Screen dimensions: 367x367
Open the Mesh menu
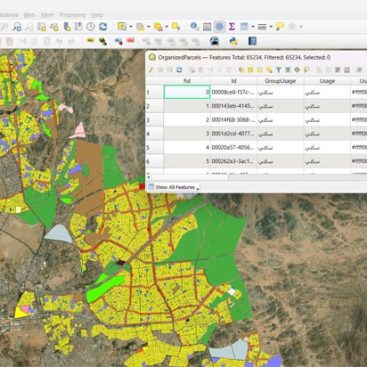click(x=47, y=15)
